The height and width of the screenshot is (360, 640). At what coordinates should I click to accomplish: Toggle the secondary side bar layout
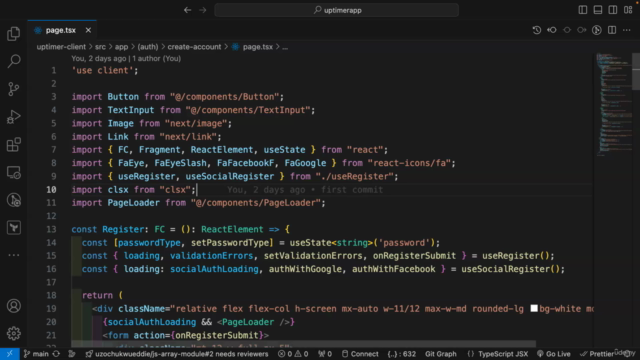pos(613,10)
